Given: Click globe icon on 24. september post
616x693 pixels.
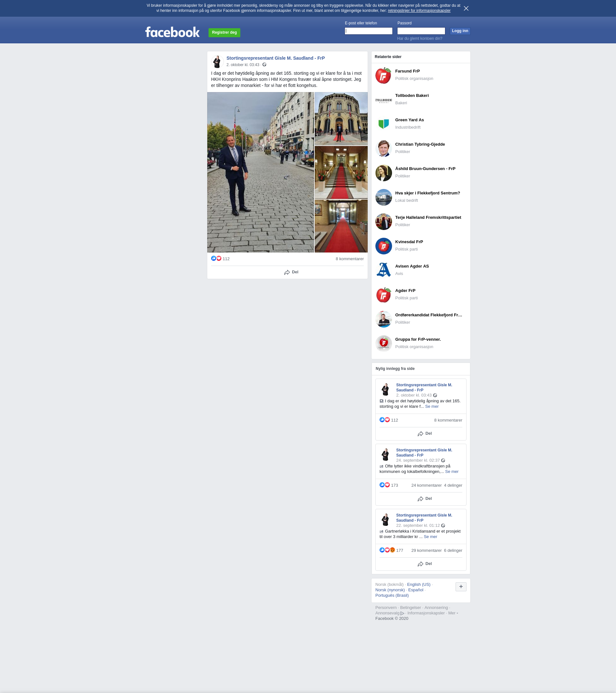Looking at the screenshot, I should (x=443, y=460).
